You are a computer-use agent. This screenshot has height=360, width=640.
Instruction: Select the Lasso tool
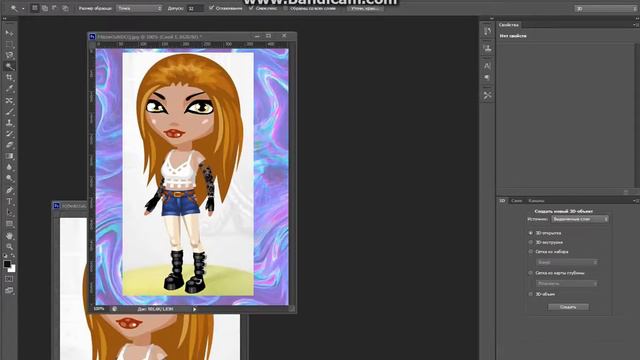pos(9,55)
